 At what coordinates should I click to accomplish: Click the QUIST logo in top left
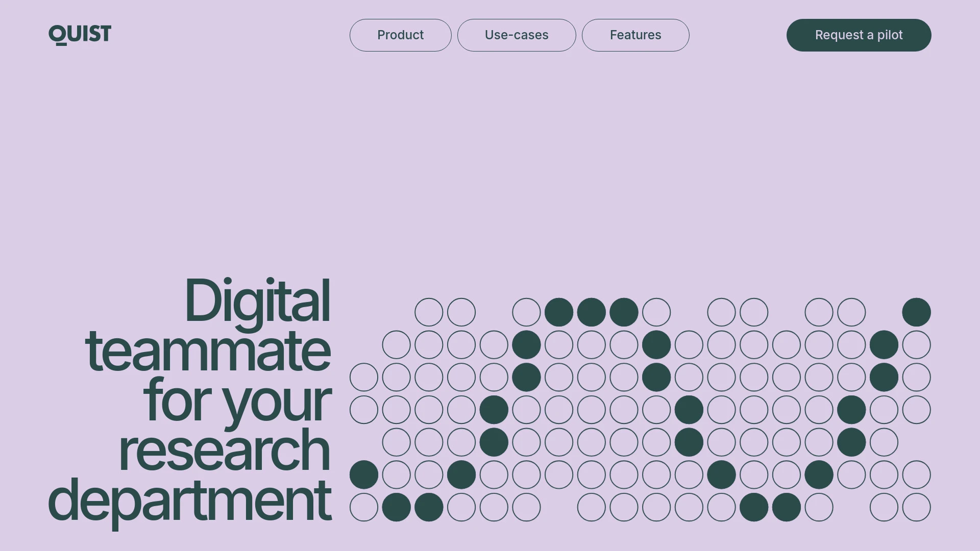[80, 35]
